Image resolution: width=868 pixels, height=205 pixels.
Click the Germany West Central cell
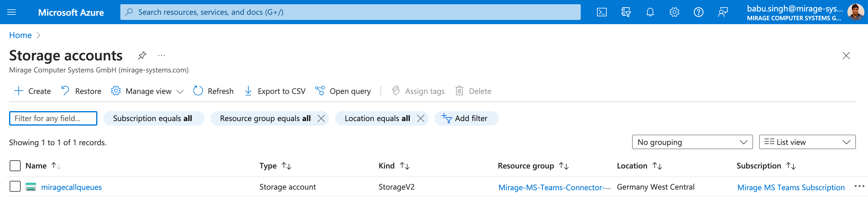[655, 187]
